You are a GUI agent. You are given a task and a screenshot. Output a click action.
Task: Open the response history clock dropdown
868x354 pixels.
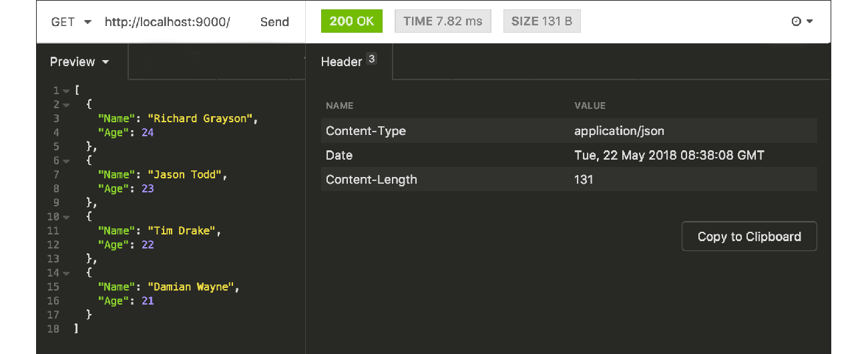[802, 21]
